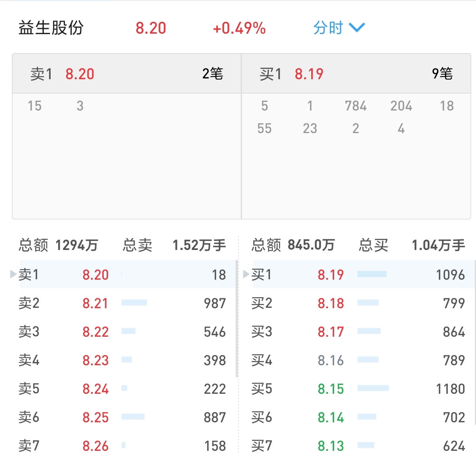The height and width of the screenshot is (454, 476).
Task: Click the 卖5 volume 222
Action: click(215, 389)
